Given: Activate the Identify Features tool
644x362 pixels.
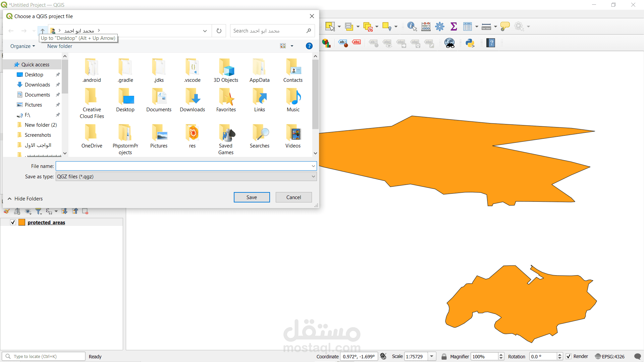Looking at the screenshot, I should pyautogui.click(x=412, y=26).
